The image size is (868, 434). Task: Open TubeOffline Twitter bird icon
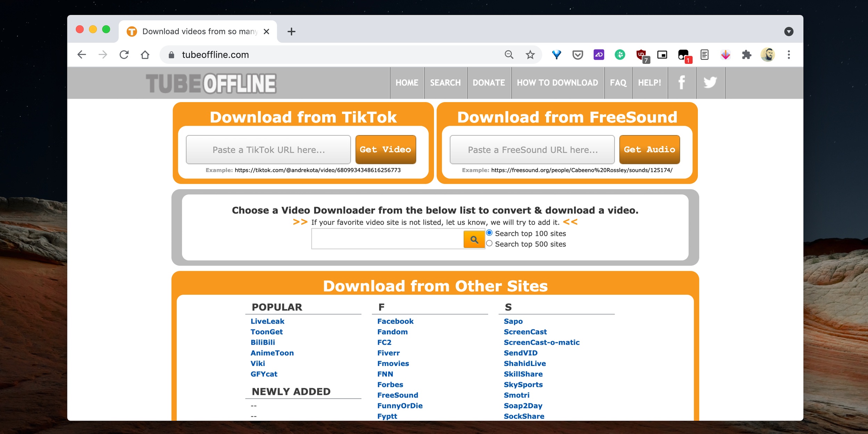coord(710,83)
